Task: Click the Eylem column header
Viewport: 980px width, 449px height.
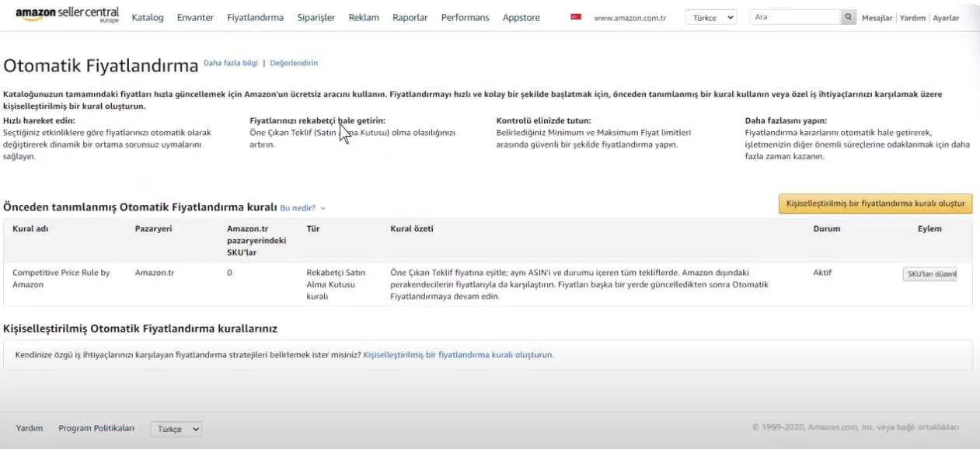Action: click(x=929, y=229)
